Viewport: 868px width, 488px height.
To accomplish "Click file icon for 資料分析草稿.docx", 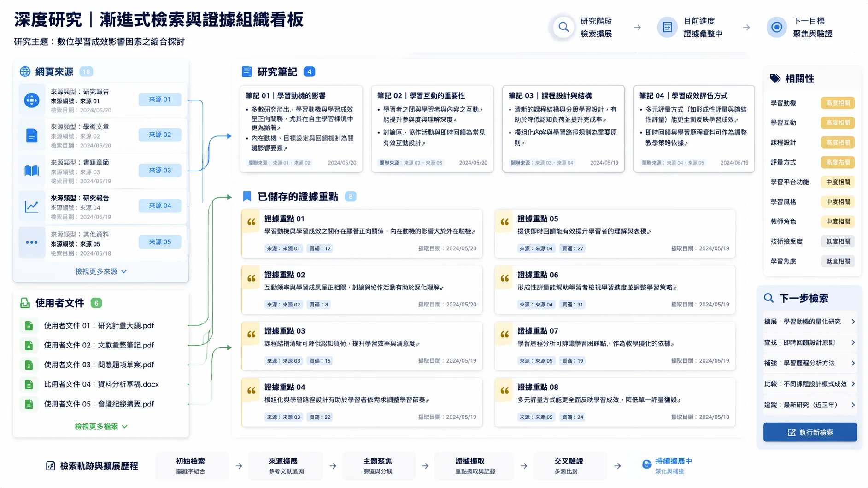I will (29, 384).
